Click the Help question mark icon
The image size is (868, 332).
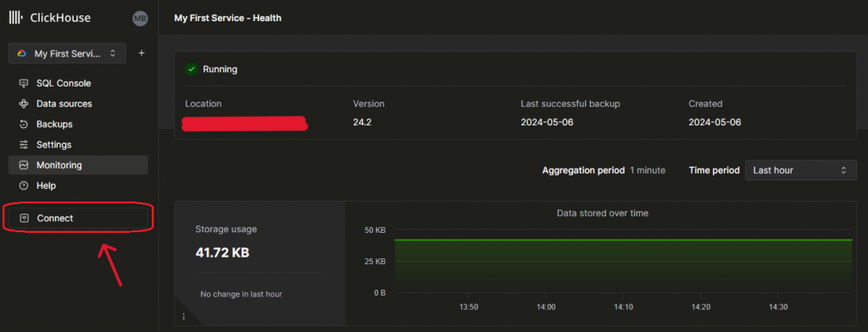tap(24, 186)
